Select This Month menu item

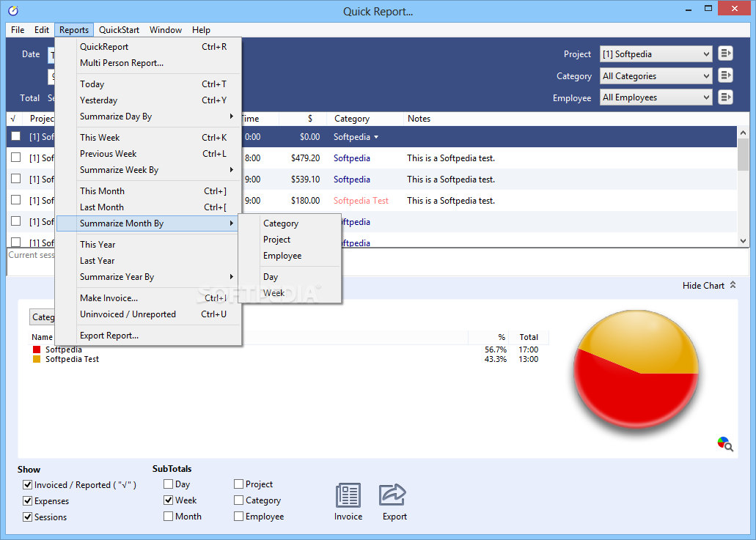coord(149,191)
